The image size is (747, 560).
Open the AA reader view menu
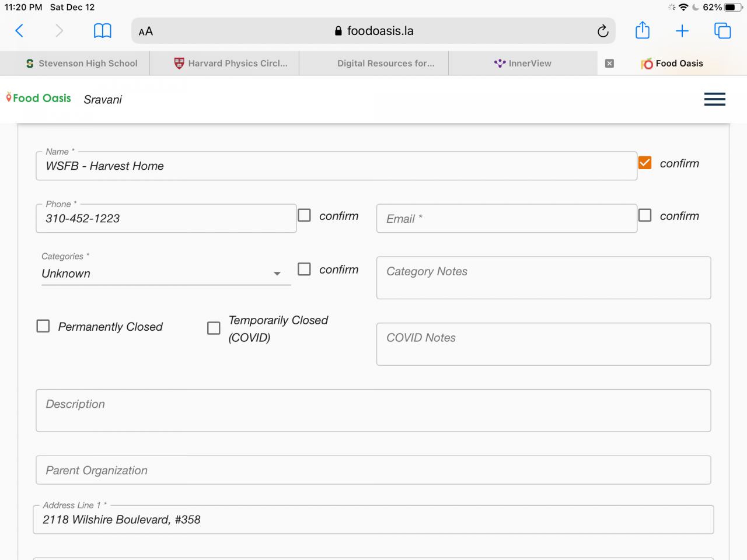[146, 32]
